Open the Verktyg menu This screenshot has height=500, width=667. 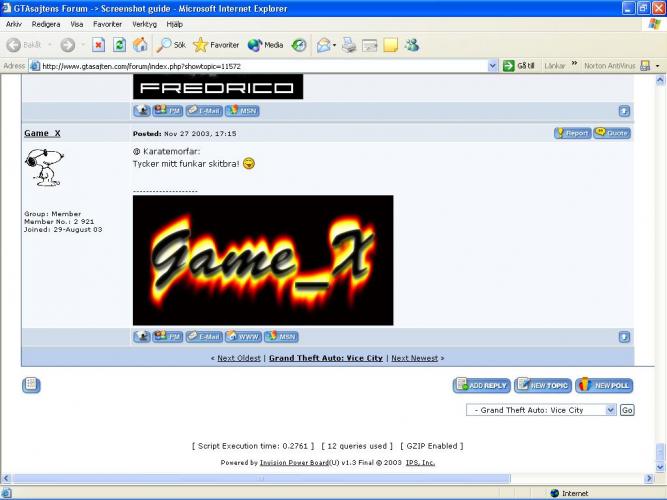click(145, 23)
